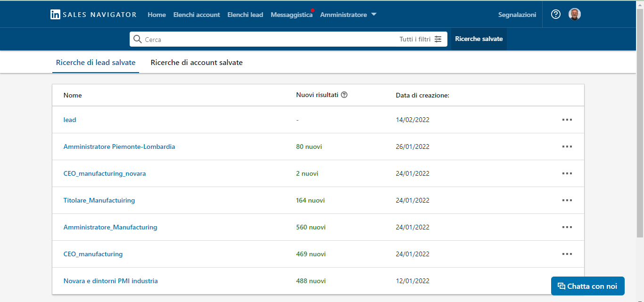Click the user profile avatar
The width and height of the screenshot is (644, 302).
pos(575,15)
